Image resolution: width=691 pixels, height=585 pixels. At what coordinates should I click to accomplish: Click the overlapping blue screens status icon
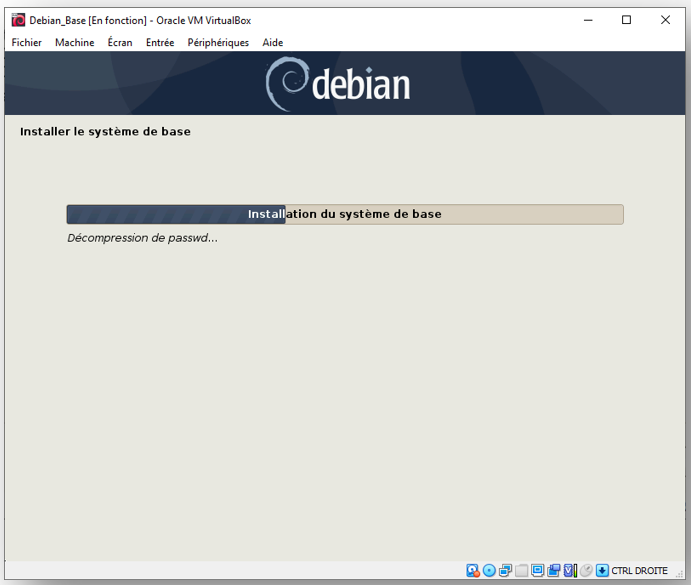tap(554, 570)
